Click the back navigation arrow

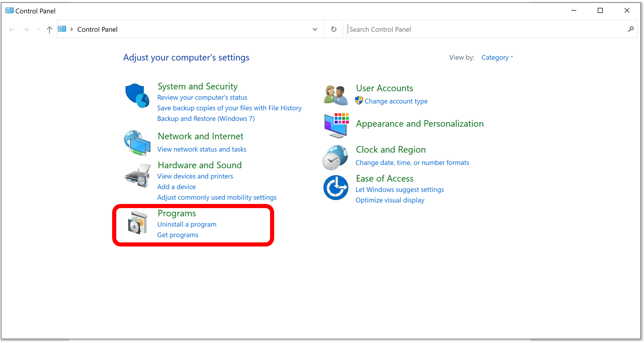[x=11, y=29]
